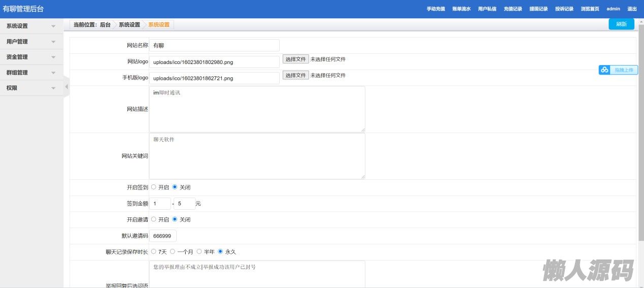Select 开启 radio for 开启签到
Image resolution: width=644 pixels, height=288 pixels.
point(154,187)
